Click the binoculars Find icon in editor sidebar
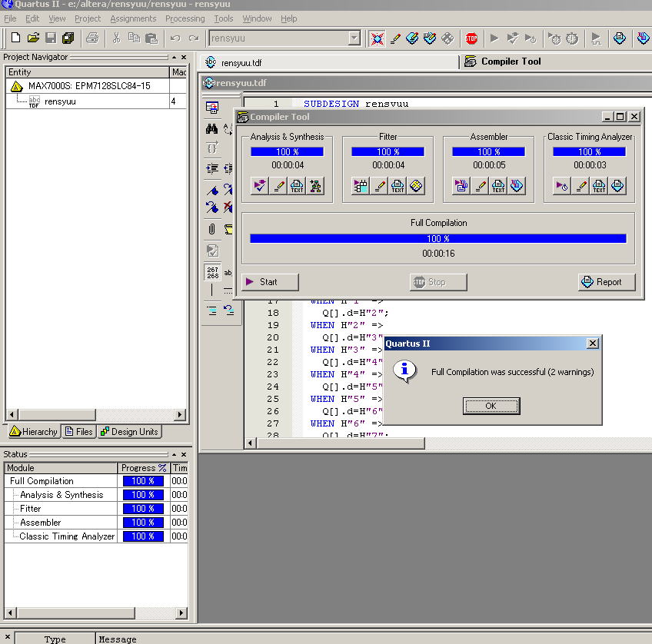The height and width of the screenshot is (644, 652). pyautogui.click(x=211, y=129)
